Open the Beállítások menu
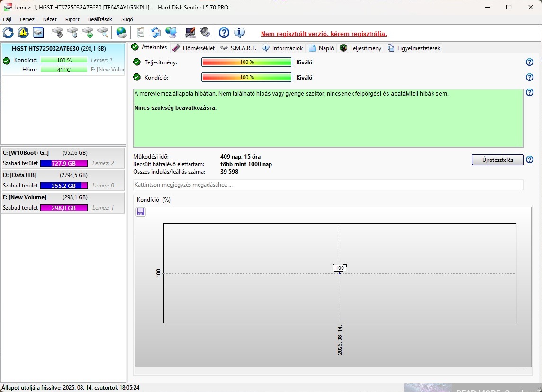Viewport: 542px width, 392px height. tap(100, 19)
